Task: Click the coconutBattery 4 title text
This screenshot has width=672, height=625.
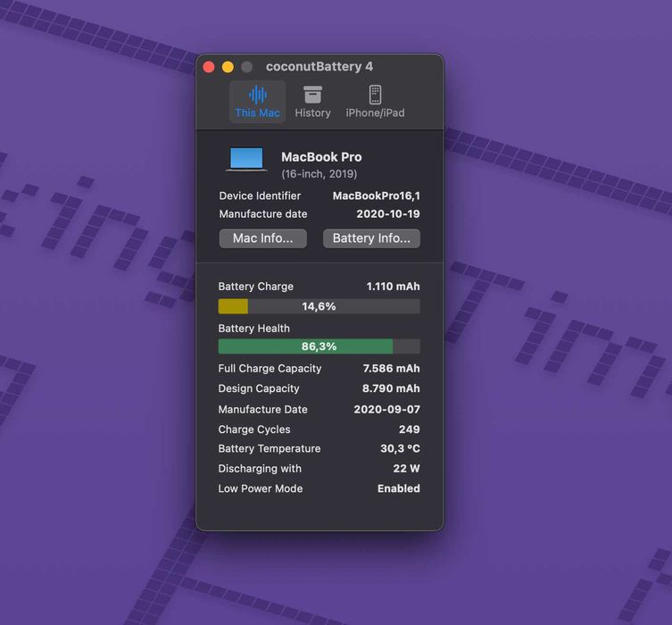Action: point(319,67)
